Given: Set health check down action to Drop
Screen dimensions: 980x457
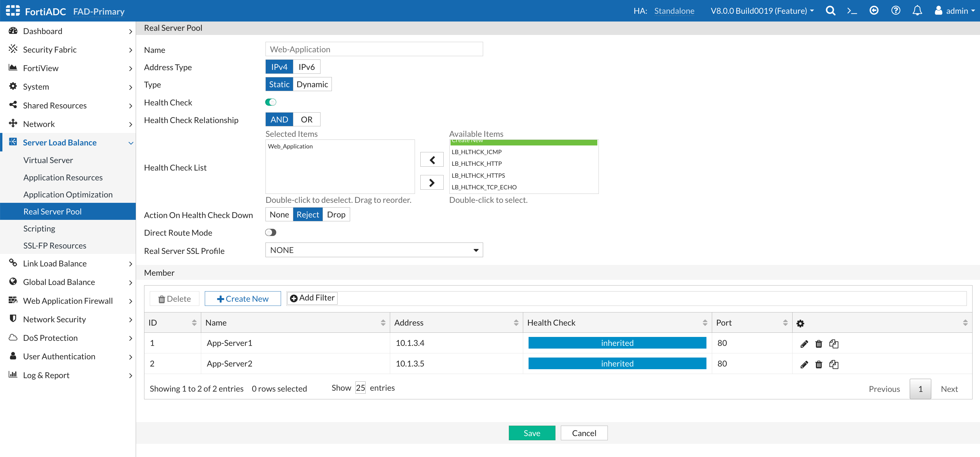Looking at the screenshot, I should [x=336, y=214].
